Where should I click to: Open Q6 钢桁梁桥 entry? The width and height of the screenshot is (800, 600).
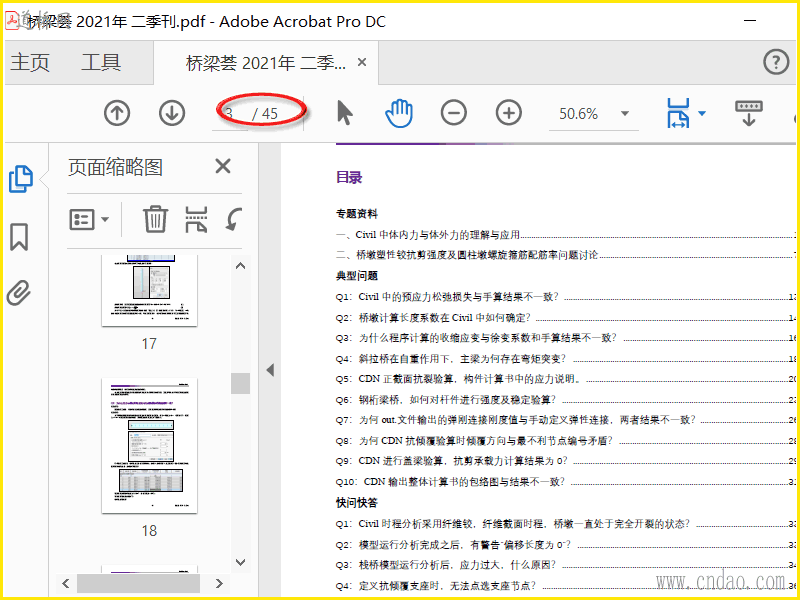click(565, 399)
